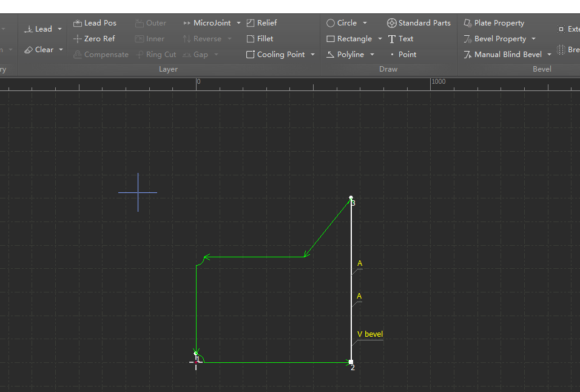
Task: Select node 3 atop the white line
Action: click(x=351, y=198)
